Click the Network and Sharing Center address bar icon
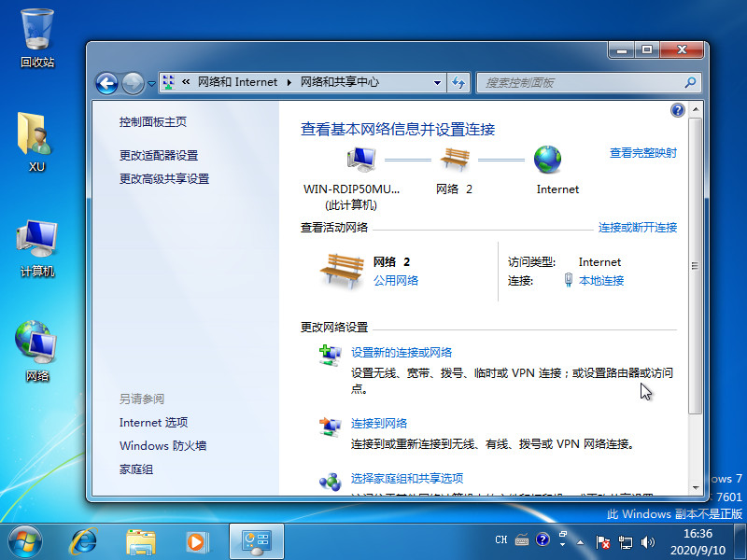 pos(168,82)
